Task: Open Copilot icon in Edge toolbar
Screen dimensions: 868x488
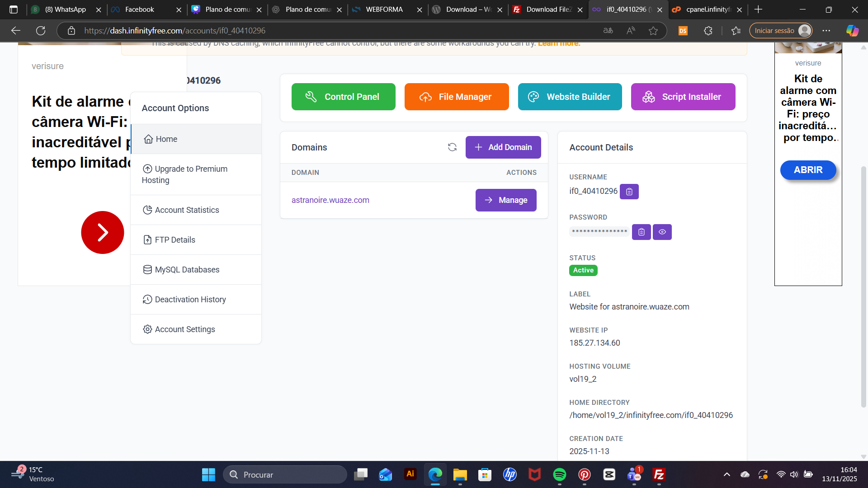Action: coord(852,31)
